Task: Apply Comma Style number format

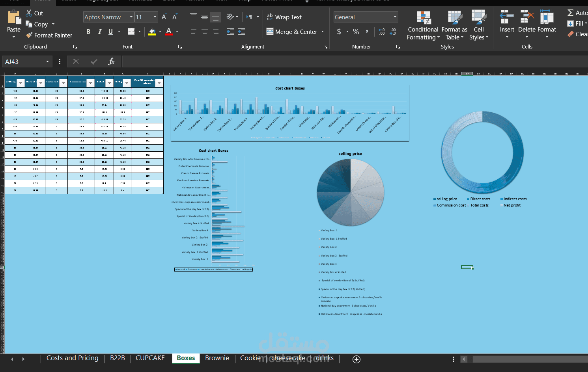Action: point(367,32)
